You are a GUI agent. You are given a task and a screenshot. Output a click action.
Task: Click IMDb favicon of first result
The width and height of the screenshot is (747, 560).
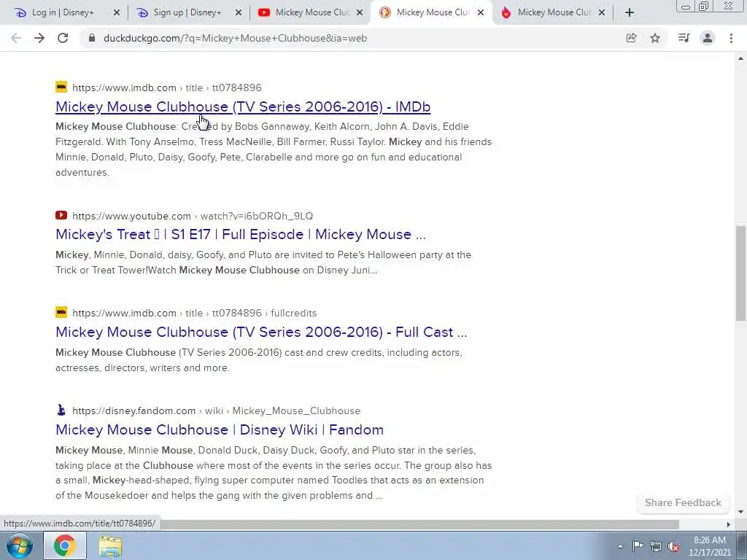[61, 87]
